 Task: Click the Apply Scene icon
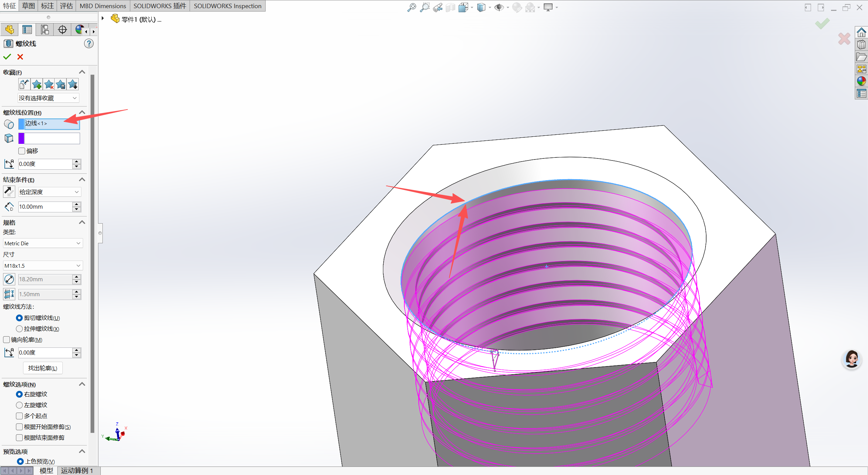point(530,7)
